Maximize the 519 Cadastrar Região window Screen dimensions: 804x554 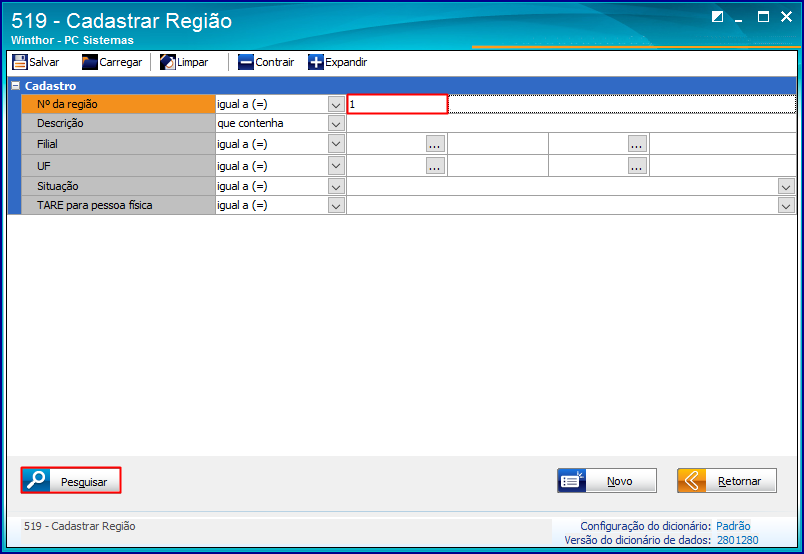[763, 17]
